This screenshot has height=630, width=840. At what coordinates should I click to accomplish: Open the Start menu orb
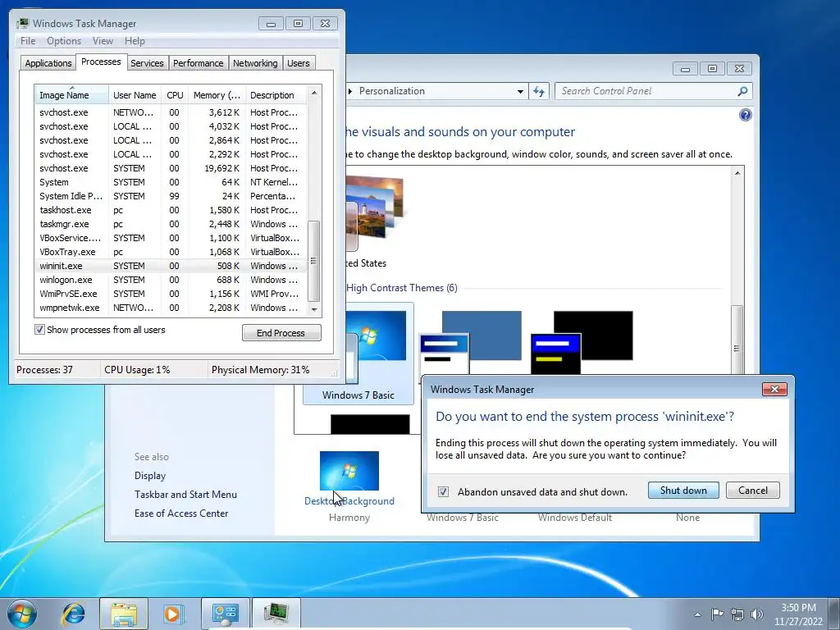[x=22, y=614]
